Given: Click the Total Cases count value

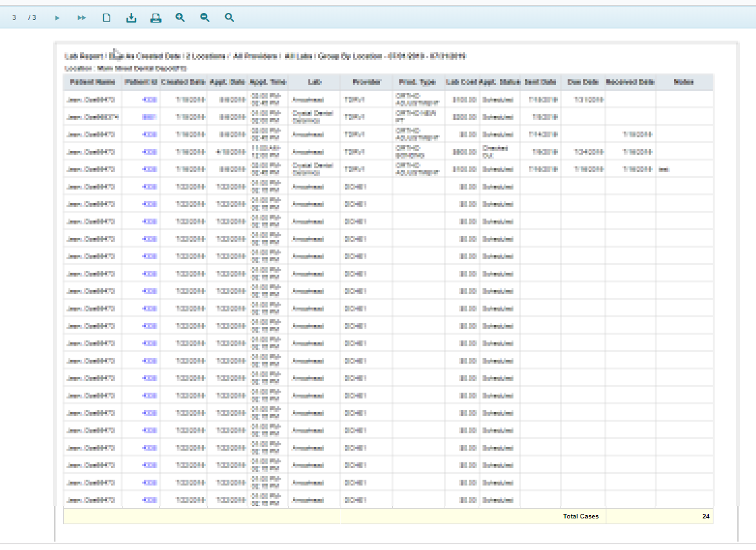Looking at the screenshot, I should 706,516.
